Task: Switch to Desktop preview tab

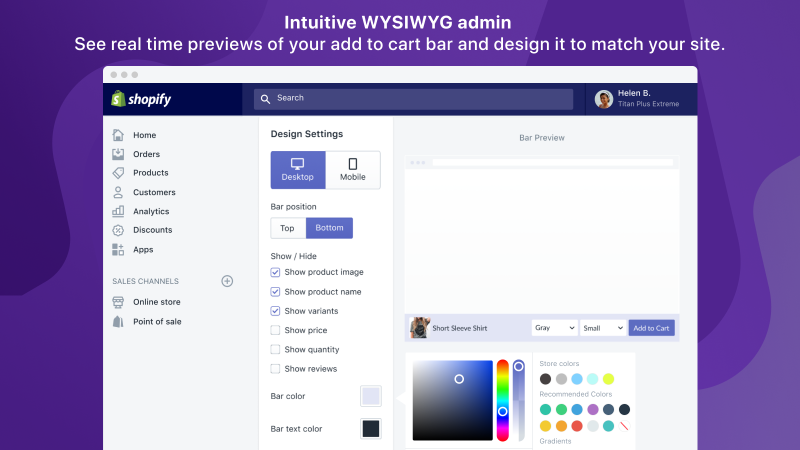Action: tap(298, 170)
